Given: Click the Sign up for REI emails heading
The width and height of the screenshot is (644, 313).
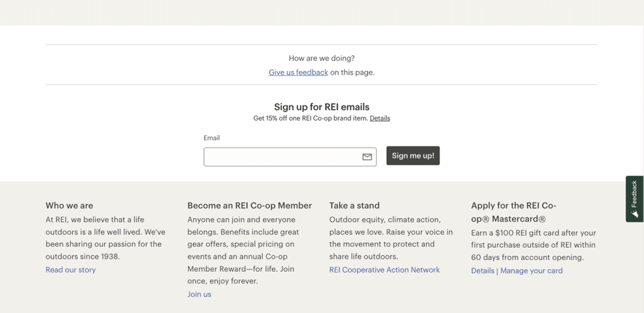Looking at the screenshot, I should 321,107.
